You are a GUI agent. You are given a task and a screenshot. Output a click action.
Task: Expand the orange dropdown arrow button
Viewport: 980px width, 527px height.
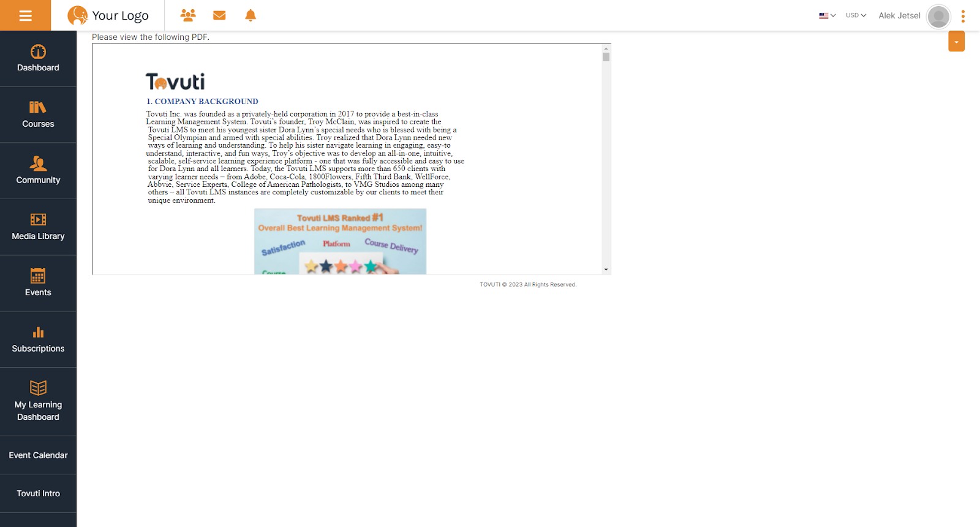tap(956, 41)
